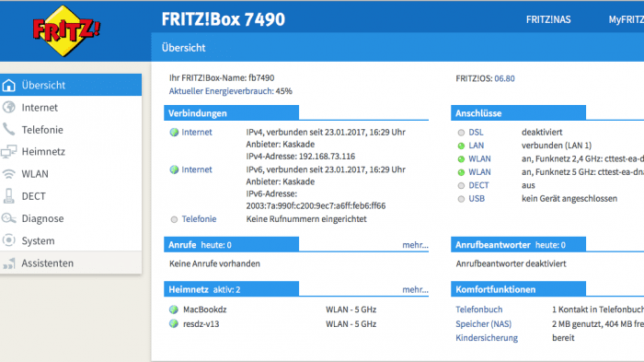
Task: Open the Diagnose sidebar menu
Action: pos(71,218)
